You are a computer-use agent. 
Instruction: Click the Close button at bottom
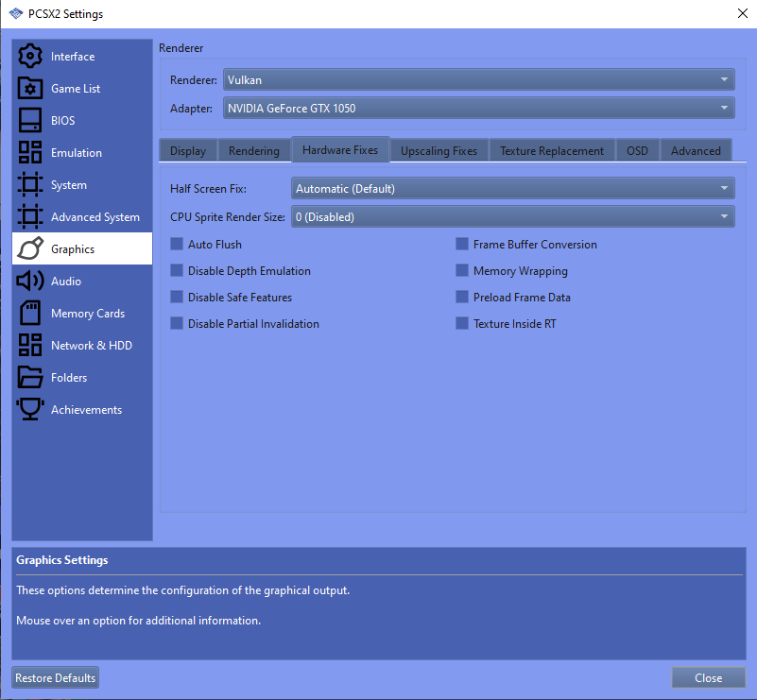[708, 678]
